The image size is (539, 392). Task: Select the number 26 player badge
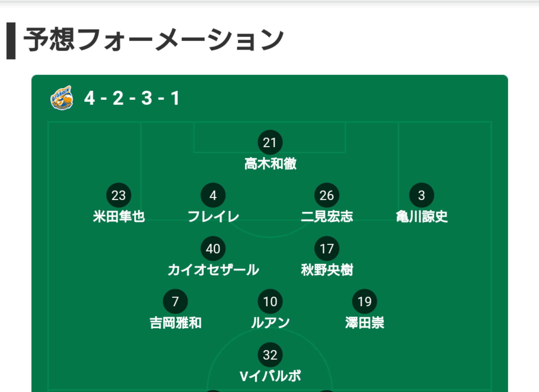(x=327, y=195)
